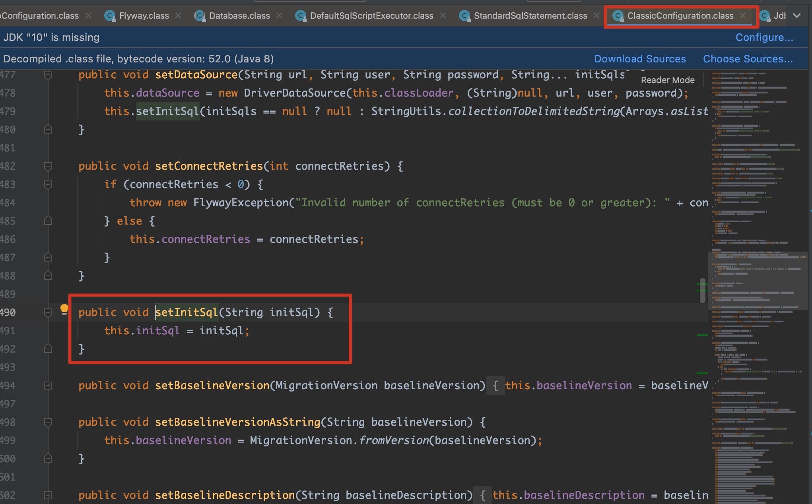Close the ClassicConfiguration.class tab
This screenshot has height=504, width=812.
coord(743,16)
